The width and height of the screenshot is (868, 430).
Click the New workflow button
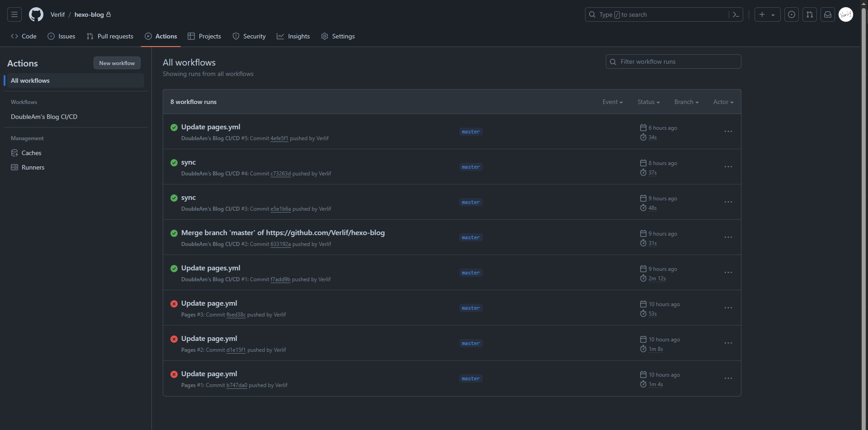coord(117,63)
